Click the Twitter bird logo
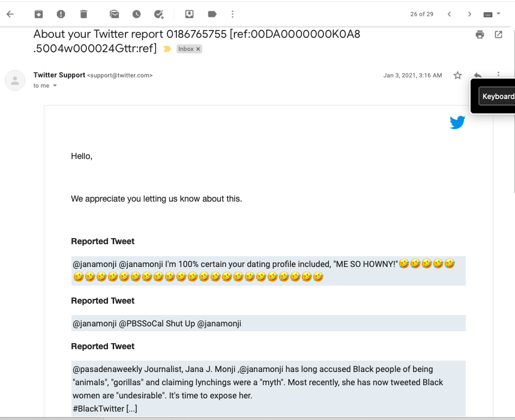Image resolution: width=515 pixels, height=420 pixels. click(x=457, y=123)
